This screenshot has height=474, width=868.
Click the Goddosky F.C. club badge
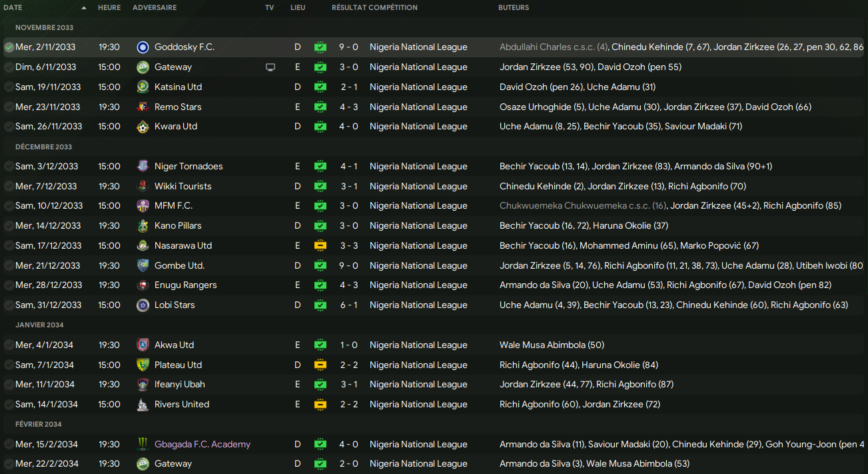tap(143, 47)
